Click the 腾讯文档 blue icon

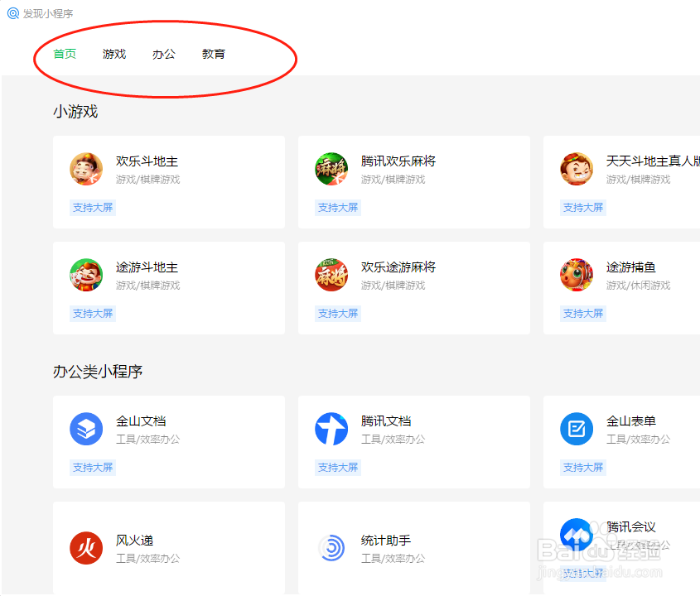(x=331, y=429)
